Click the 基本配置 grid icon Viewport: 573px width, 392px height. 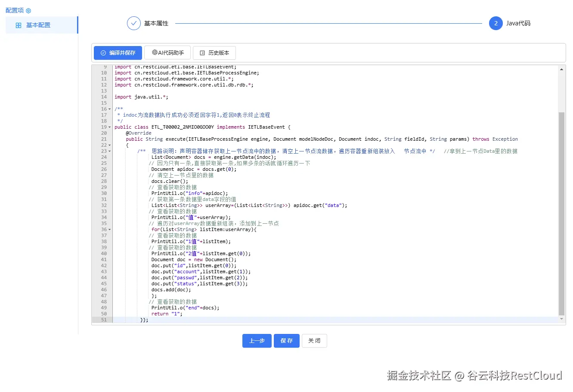19,25
